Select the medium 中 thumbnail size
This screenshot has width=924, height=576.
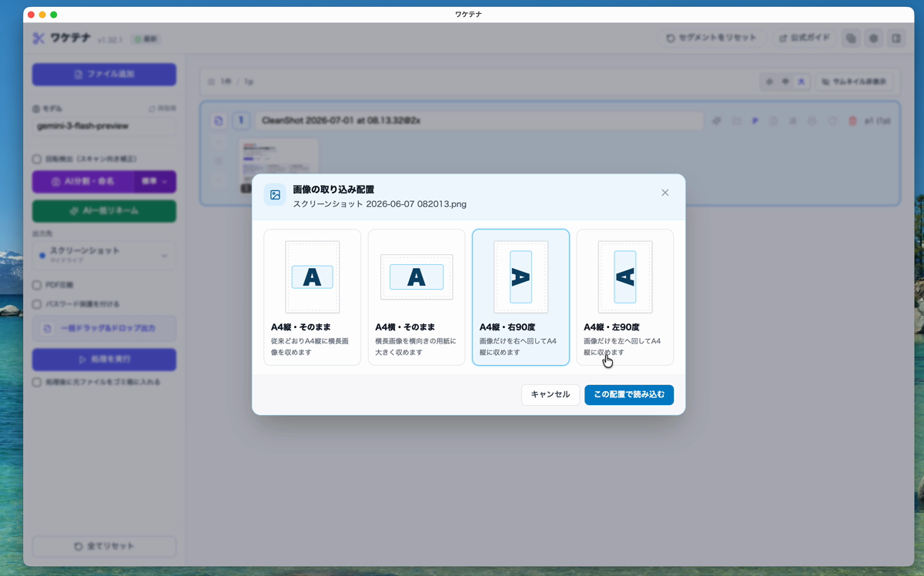[785, 82]
